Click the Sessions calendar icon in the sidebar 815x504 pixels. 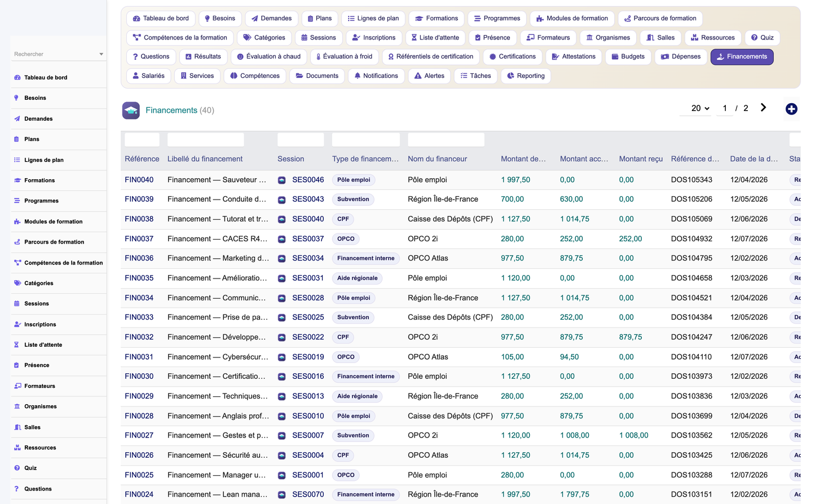(17, 304)
